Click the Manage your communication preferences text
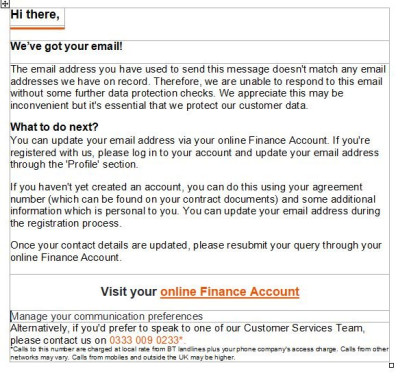The image size is (400, 378). click(x=107, y=316)
